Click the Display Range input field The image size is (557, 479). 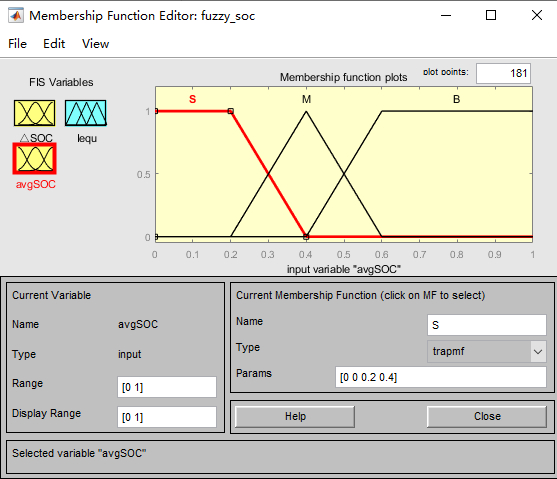[x=167, y=417]
